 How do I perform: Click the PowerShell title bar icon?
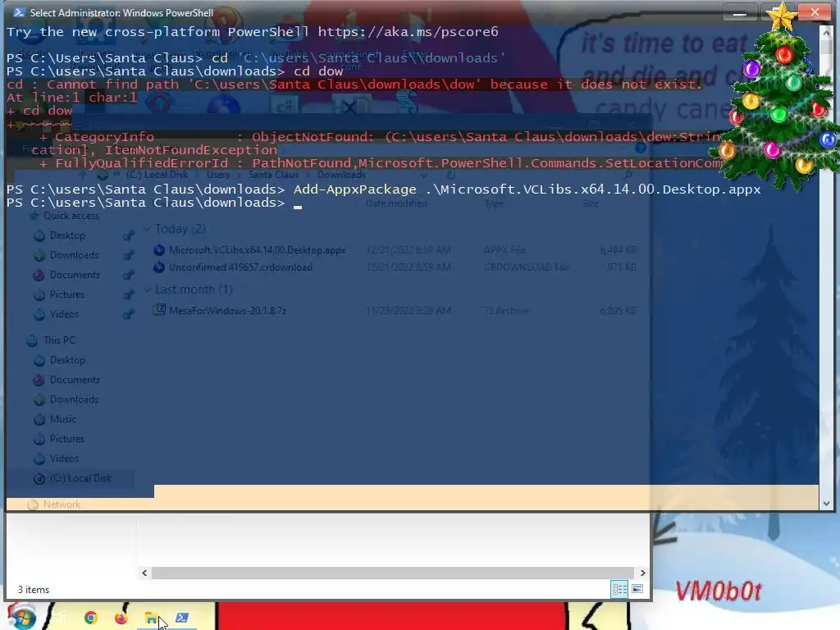point(18,12)
